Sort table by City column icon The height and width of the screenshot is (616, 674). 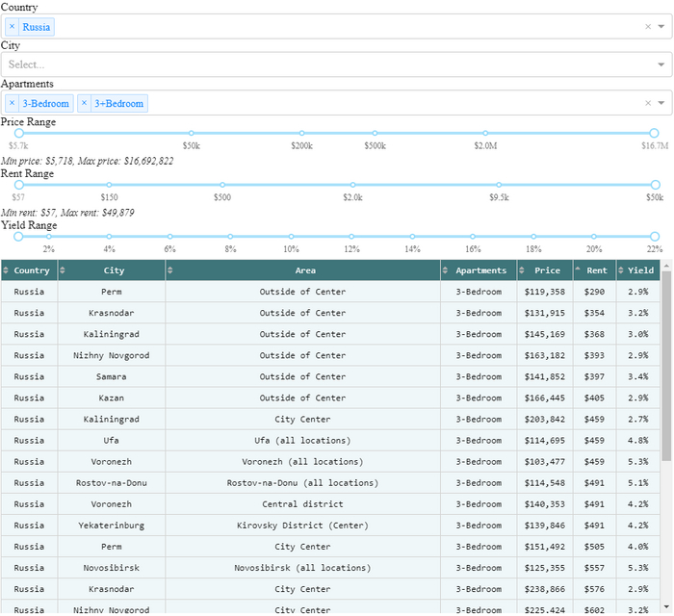click(x=64, y=271)
